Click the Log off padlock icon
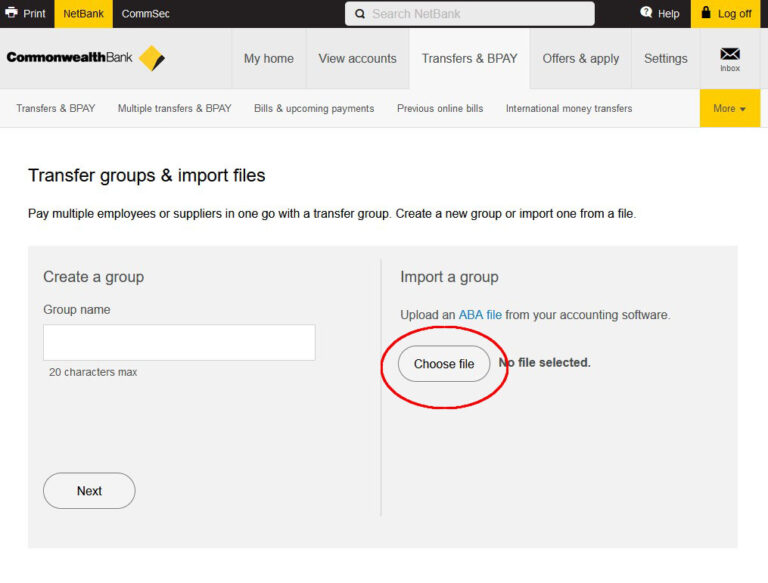 [x=706, y=13]
